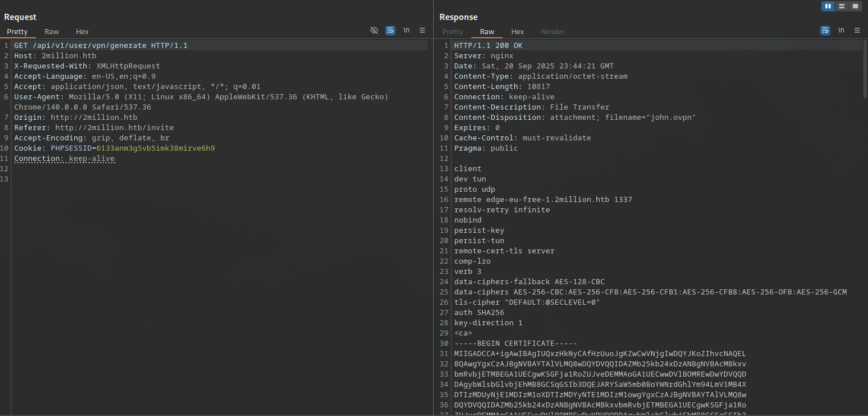Open the Response Render tab

click(552, 32)
